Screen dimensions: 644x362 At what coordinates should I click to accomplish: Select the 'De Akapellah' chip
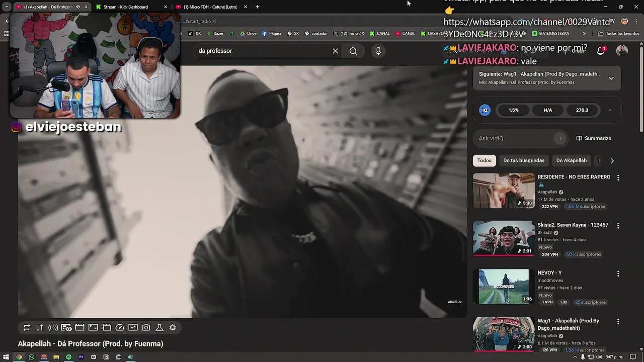[571, 160]
